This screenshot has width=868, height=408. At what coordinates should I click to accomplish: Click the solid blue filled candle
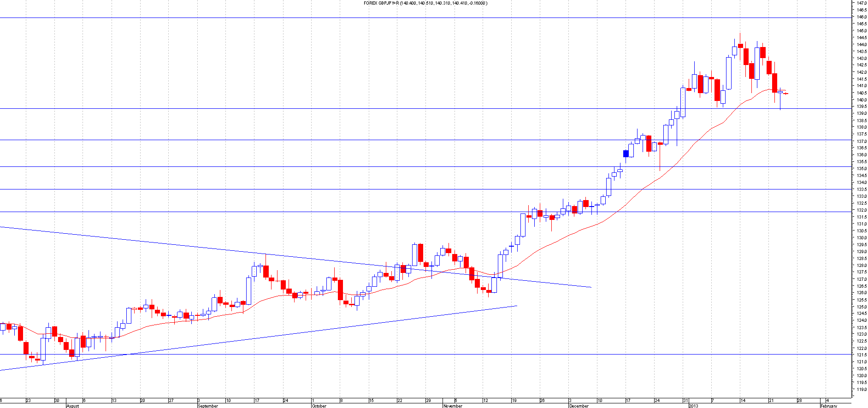626,154
